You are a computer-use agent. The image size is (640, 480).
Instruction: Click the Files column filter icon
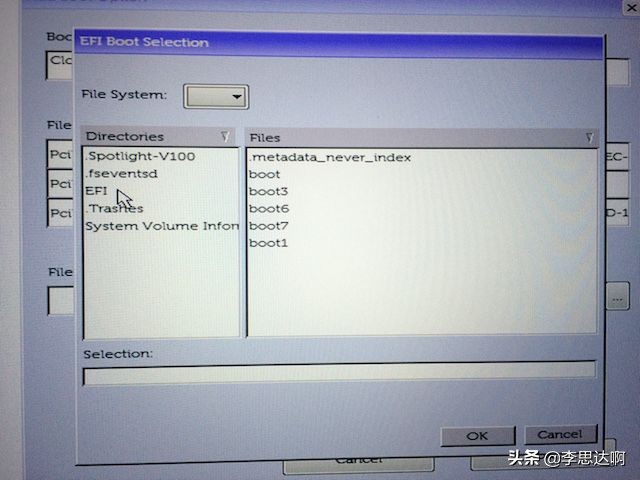(x=589, y=138)
